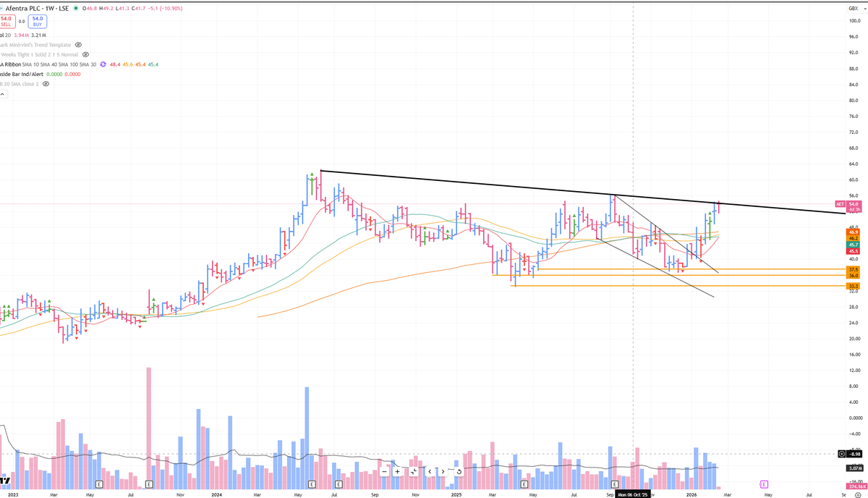Click the 45.5 red moving average label
This screenshot has width=868, height=498.
coord(853,251)
